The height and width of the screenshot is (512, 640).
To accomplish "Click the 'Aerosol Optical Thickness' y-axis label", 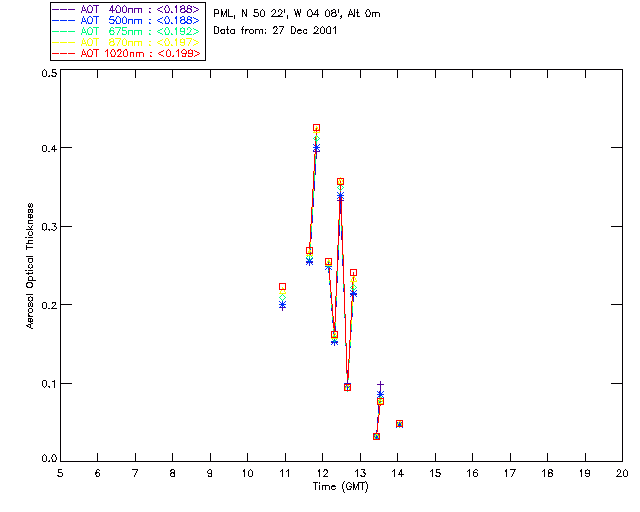I will tap(30, 266).
